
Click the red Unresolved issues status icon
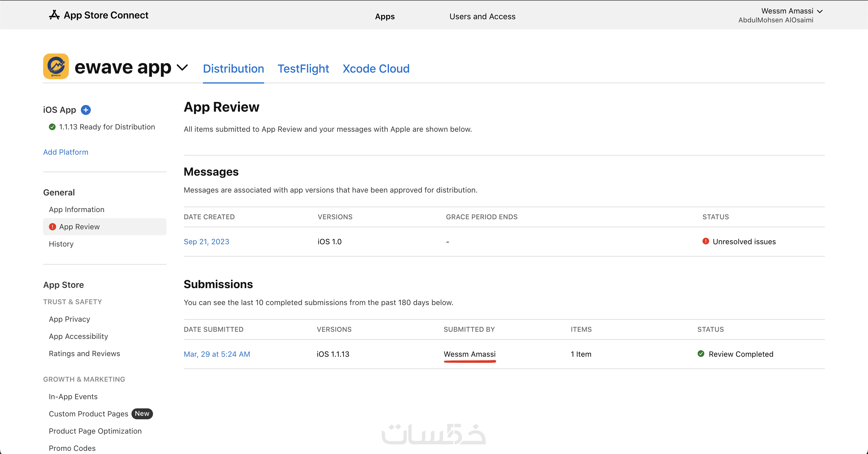coord(706,241)
